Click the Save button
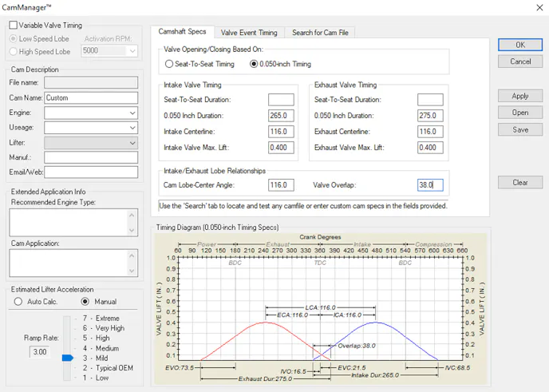This screenshot has height=392, width=549. [520, 129]
